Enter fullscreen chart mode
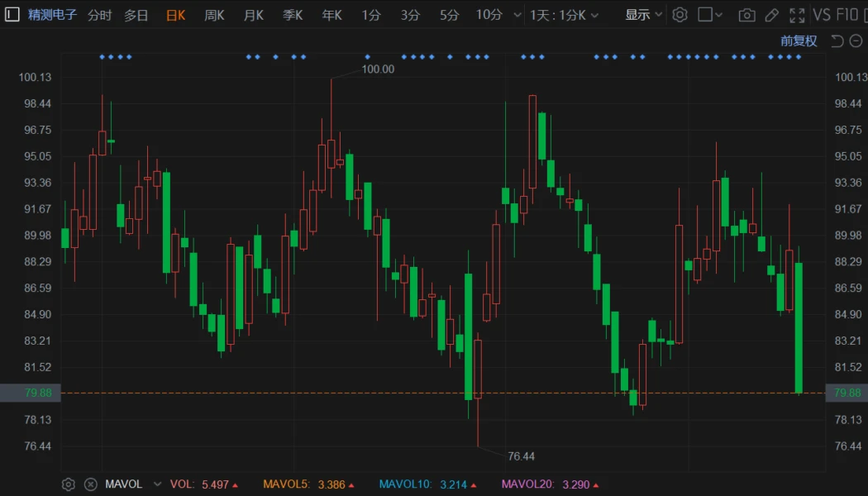868x496 pixels. [x=797, y=15]
